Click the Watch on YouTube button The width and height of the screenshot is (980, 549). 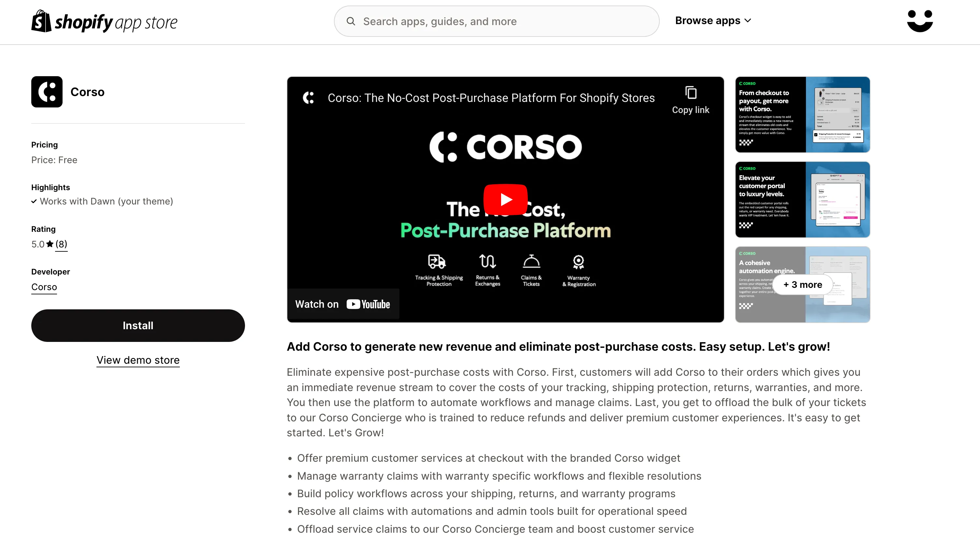(x=343, y=303)
